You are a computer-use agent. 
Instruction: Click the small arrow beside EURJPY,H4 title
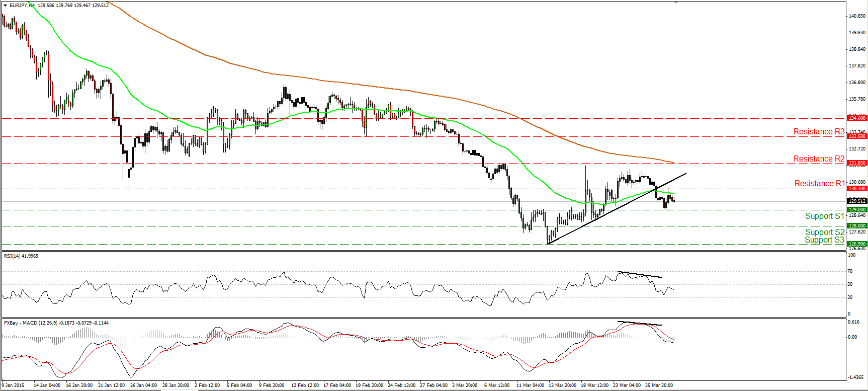pos(5,5)
